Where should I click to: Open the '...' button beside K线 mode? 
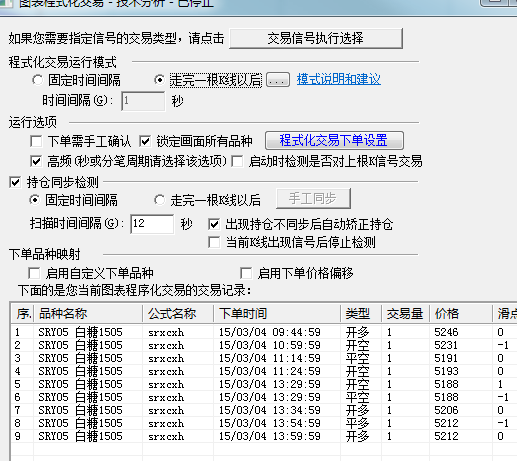(278, 80)
